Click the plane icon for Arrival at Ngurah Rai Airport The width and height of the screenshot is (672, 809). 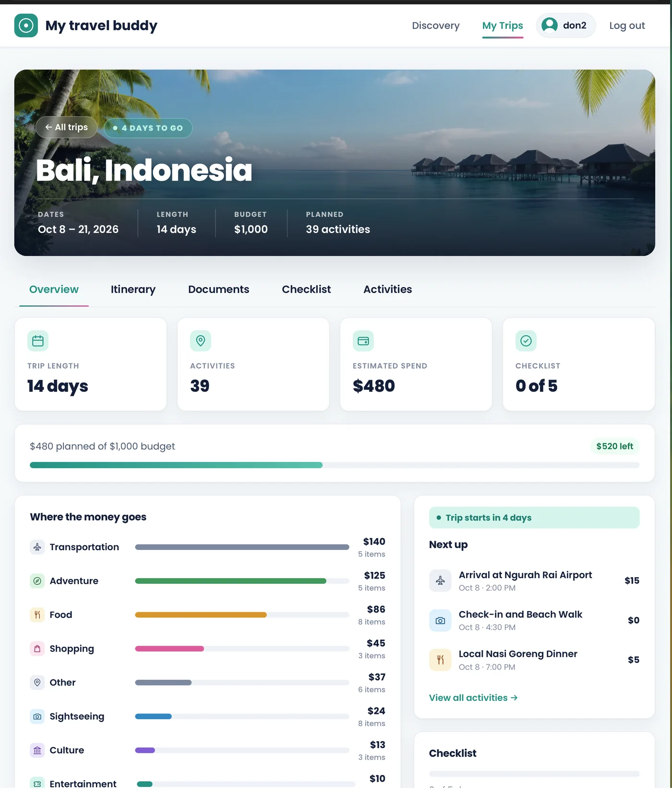(x=440, y=580)
